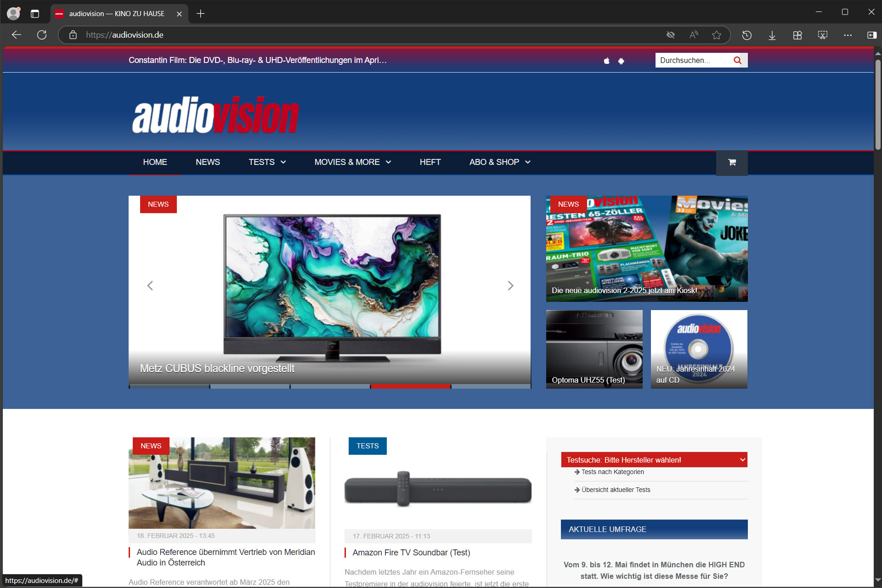Screen dimensions: 882x588
Task: Click the search magnifier icon
Action: (x=737, y=60)
